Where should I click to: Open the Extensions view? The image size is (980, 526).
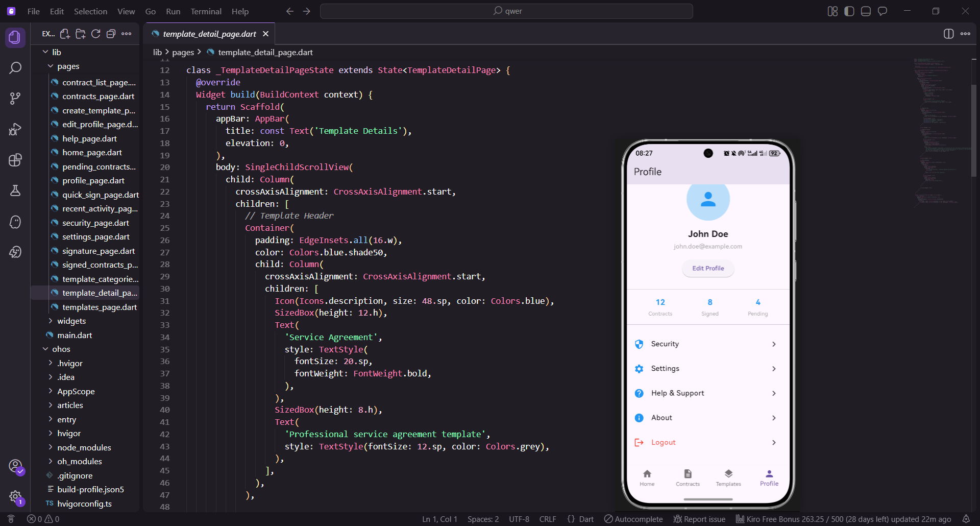[x=15, y=160]
